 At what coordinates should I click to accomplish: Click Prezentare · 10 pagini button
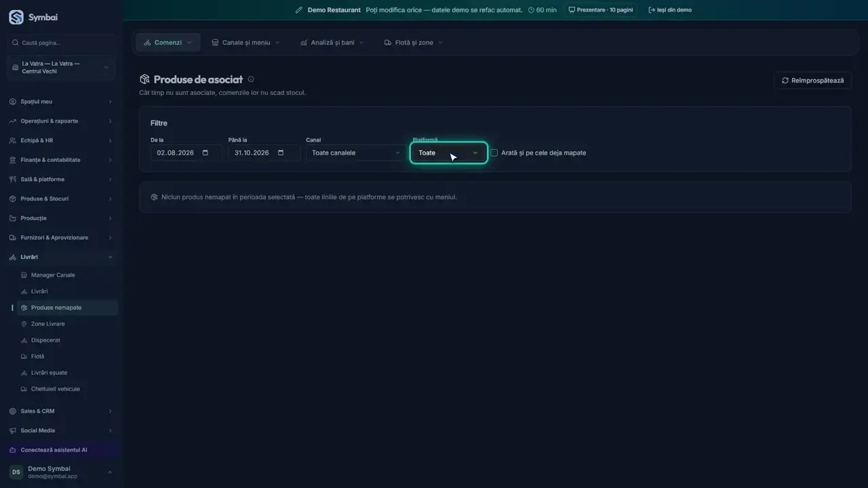coord(601,10)
